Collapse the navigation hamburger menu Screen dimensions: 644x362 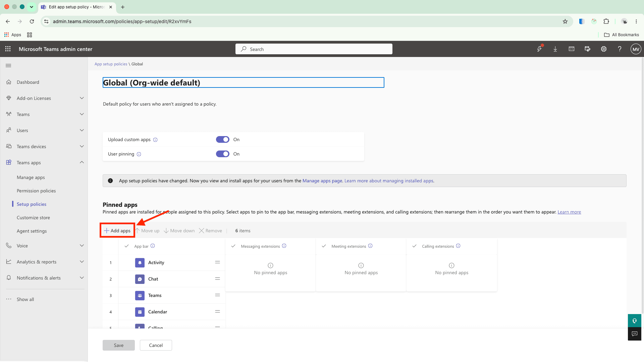(9, 66)
